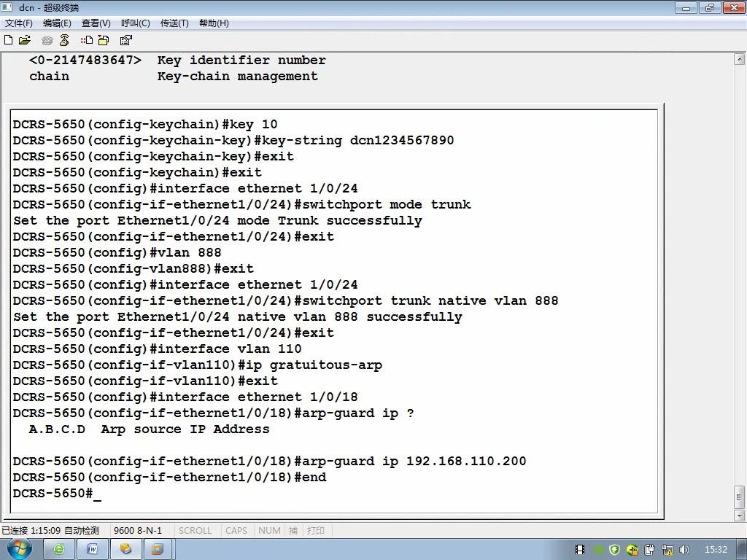Click the 15:32 taskbar clock
Viewport: 747px width, 560px height.
[716, 550]
